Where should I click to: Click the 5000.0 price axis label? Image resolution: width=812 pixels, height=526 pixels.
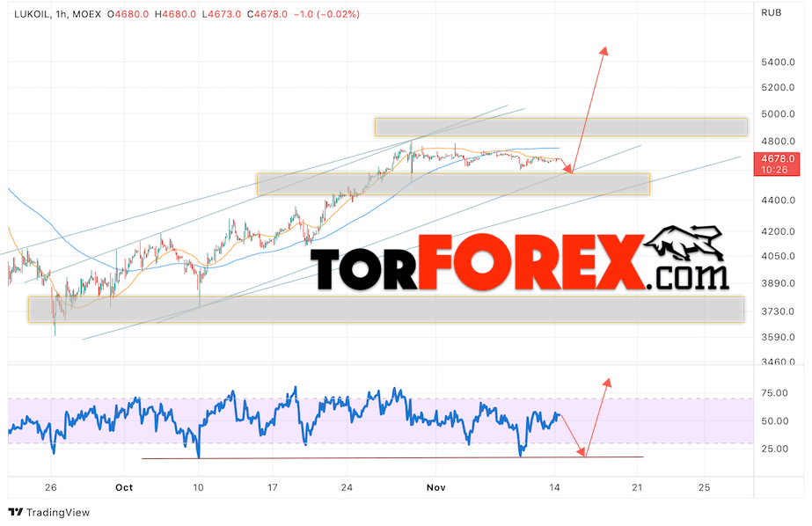778,113
